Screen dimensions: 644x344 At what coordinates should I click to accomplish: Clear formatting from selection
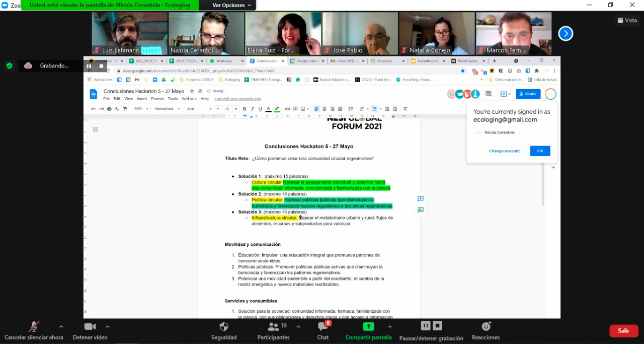click(x=405, y=109)
